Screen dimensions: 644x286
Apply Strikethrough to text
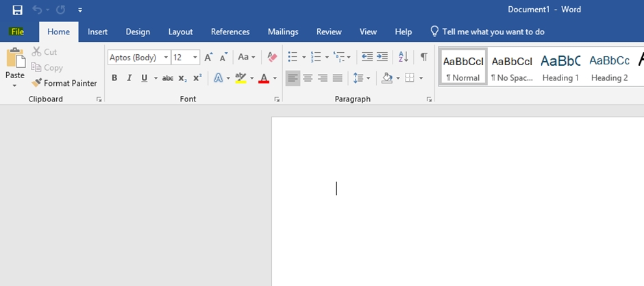(168, 78)
